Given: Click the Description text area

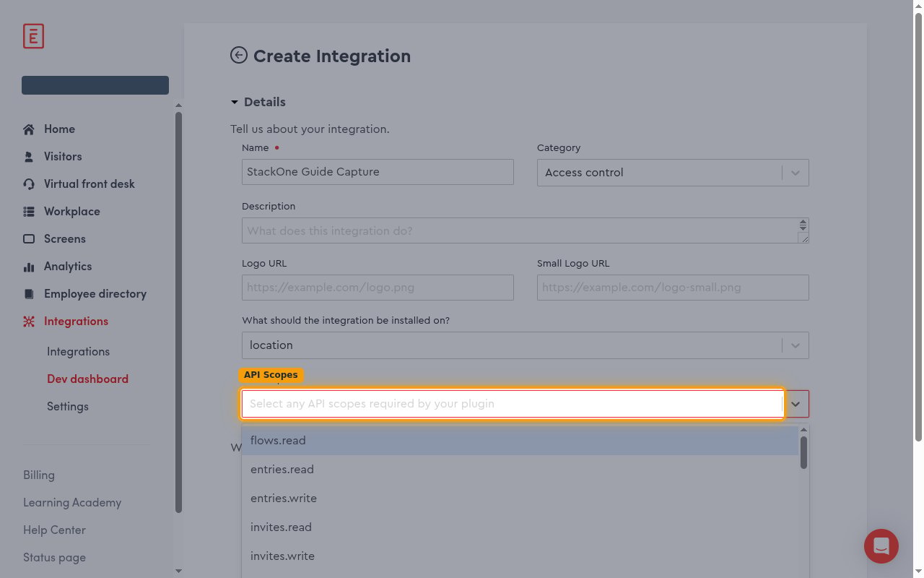Looking at the screenshot, I should click(x=526, y=230).
